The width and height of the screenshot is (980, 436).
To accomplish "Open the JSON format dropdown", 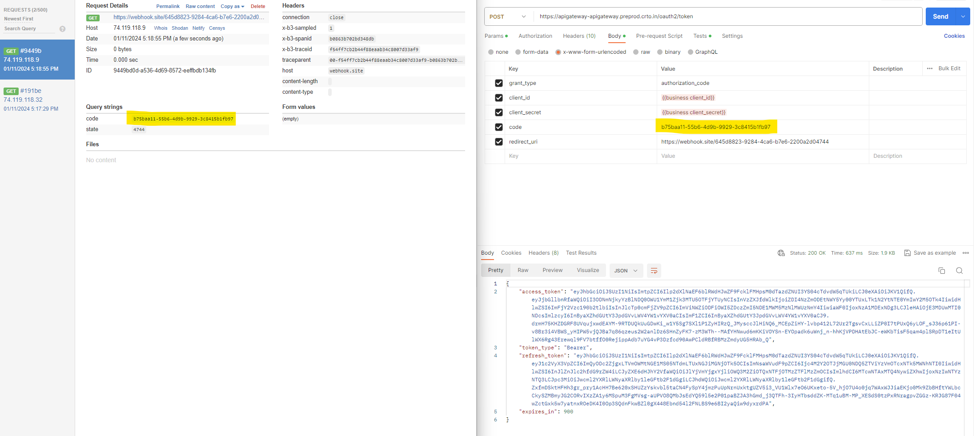I will (626, 271).
